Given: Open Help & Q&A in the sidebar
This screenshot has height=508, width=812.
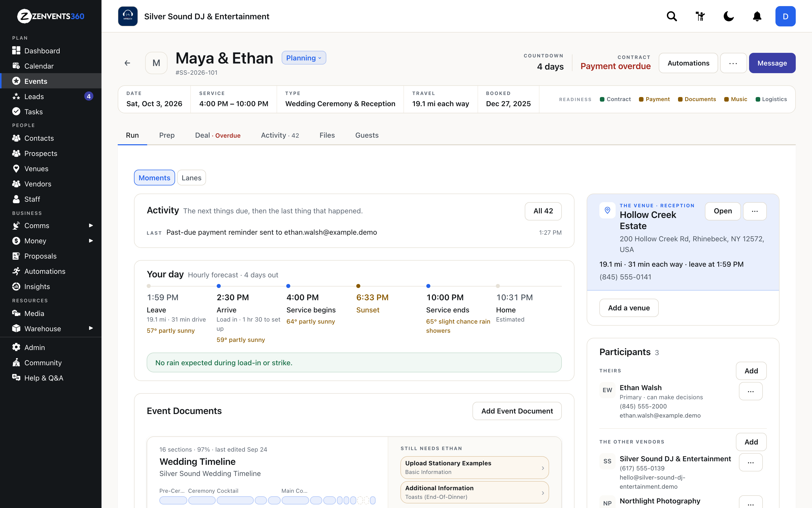Looking at the screenshot, I should click(x=51, y=378).
